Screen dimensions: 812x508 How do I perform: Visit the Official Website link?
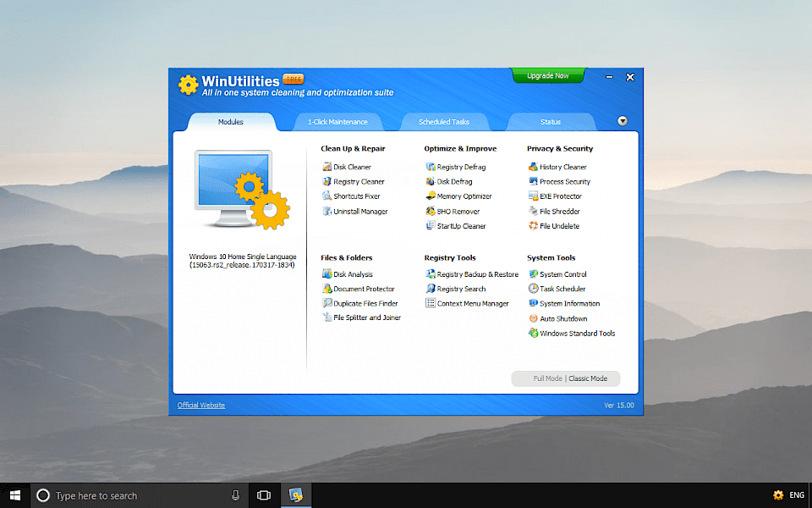coord(201,406)
